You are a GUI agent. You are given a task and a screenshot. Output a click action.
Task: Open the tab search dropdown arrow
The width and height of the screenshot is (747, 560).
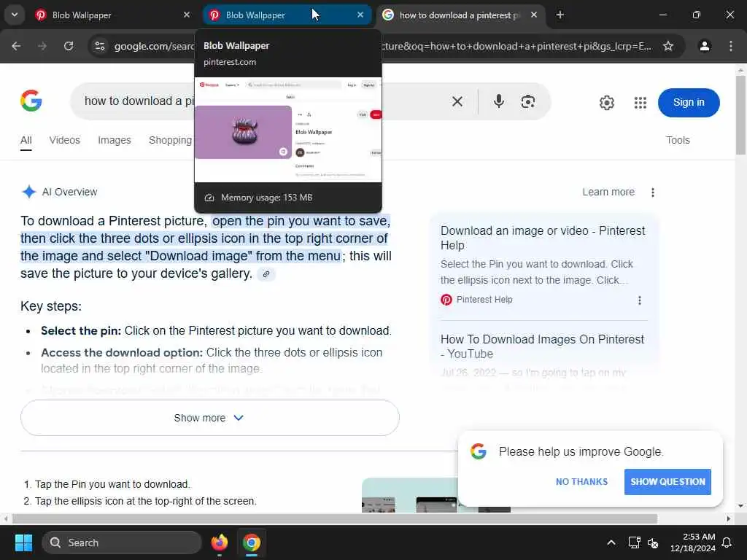pyautogui.click(x=15, y=15)
